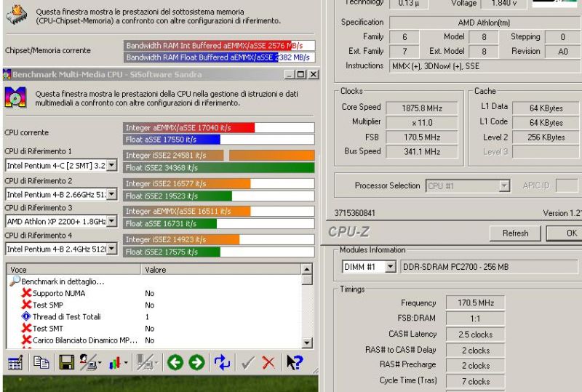Click the DDR-SDRAM PC2700 - 256 MB field
This screenshot has width=582, height=392.
(x=489, y=266)
